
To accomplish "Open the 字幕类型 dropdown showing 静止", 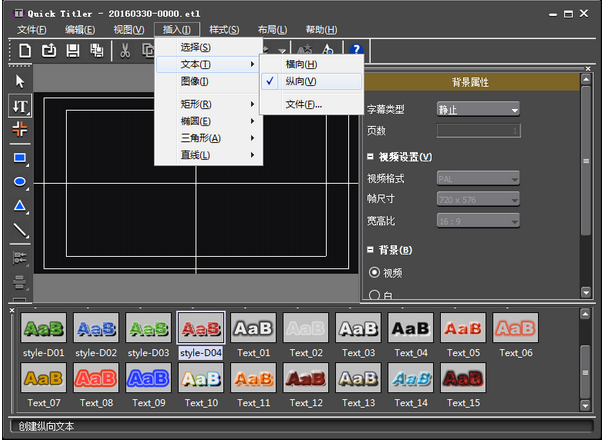I will point(478,109).
